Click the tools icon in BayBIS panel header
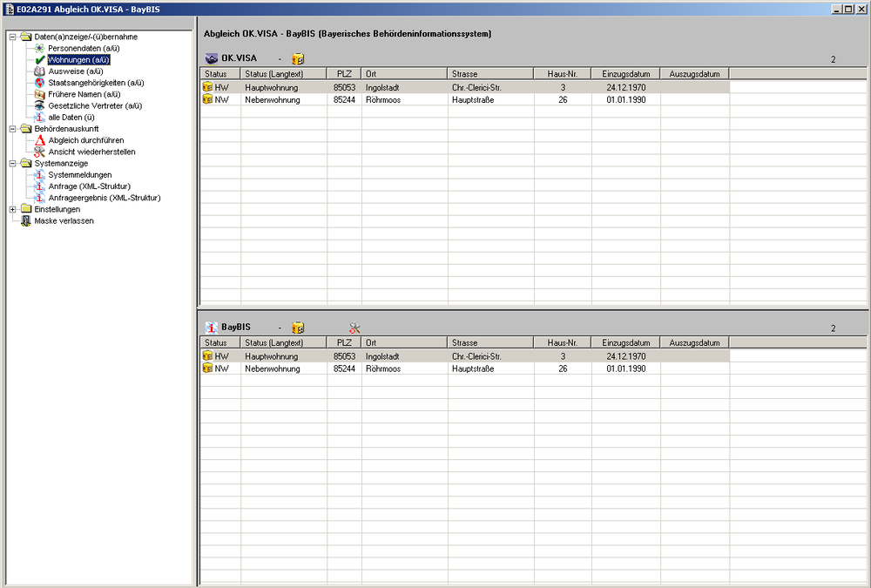871x588 pixels. [354, 328]
